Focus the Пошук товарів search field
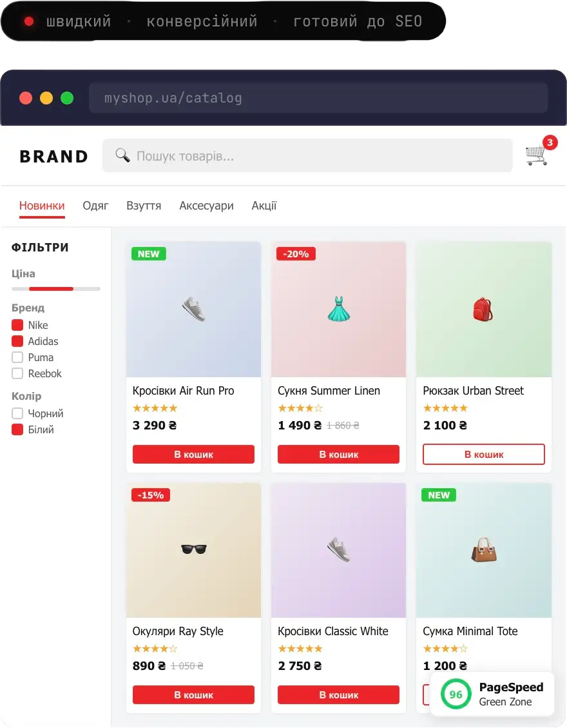This screenshot has width=567, height=728. point(307,155)
